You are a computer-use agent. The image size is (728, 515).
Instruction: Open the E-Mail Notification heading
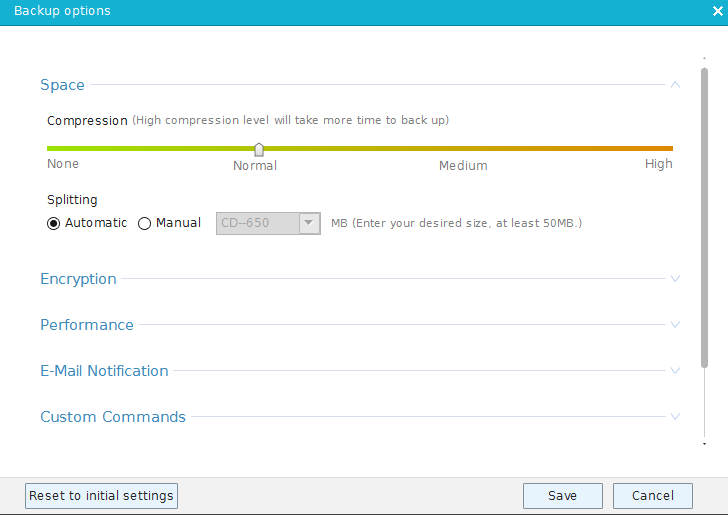[x=104, y=371]
